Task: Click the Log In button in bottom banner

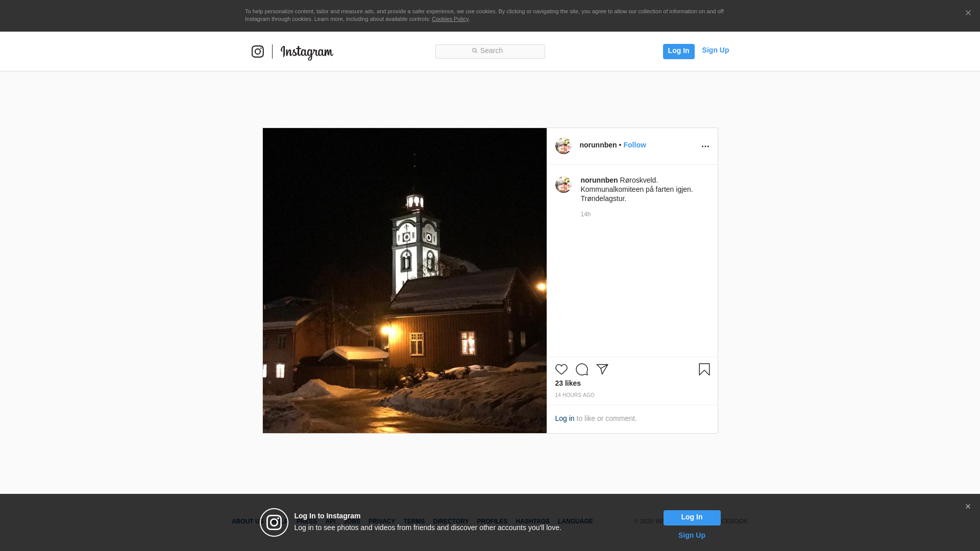Action: (692, 517)
